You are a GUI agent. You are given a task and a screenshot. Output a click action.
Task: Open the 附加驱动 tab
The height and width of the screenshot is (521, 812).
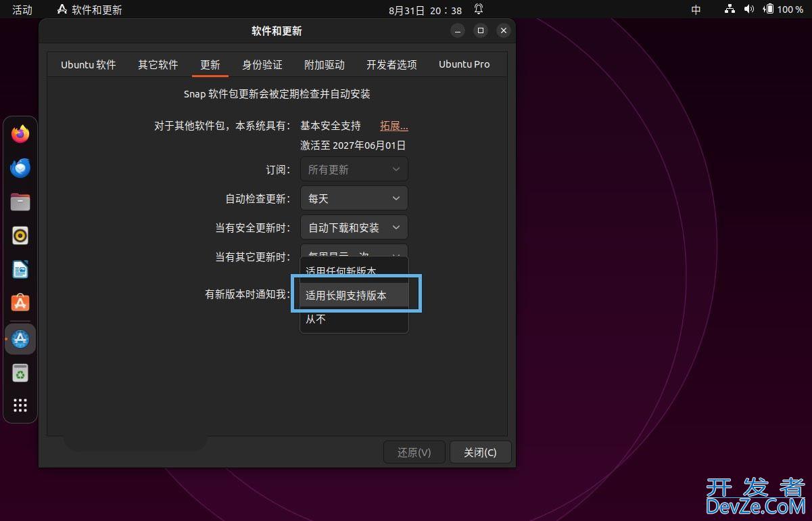(325, 64)
